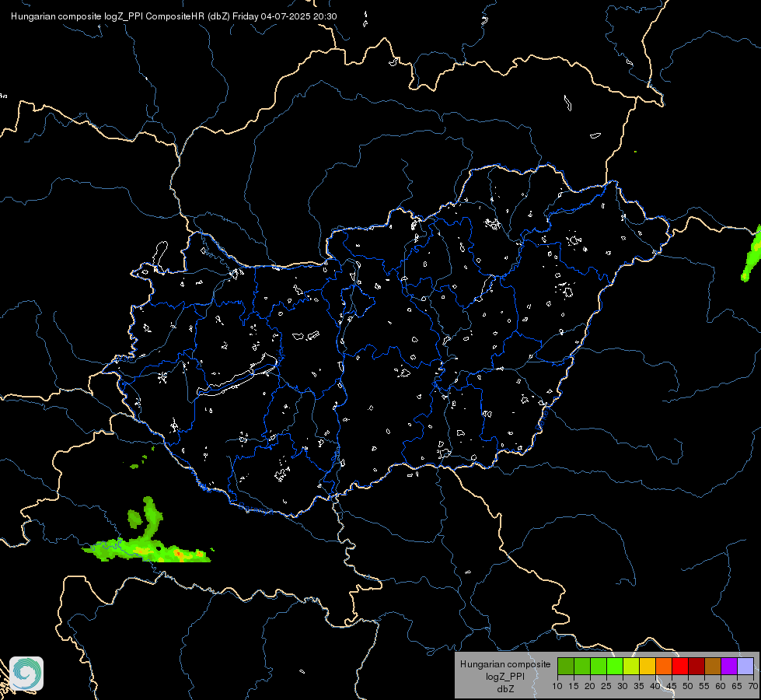Select the 30–35 dBZ yellow-green swatch
Screen dimensions: 761x700
[631, 666]
